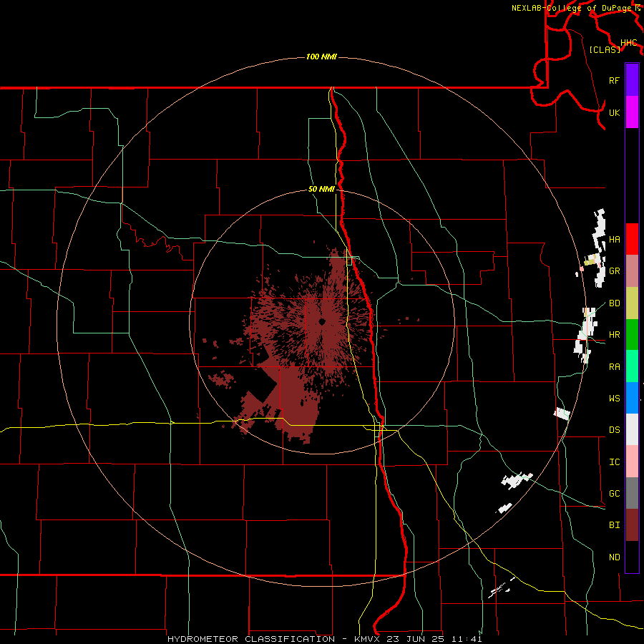
Task: Click the light pink IC swatch in the legend
Action: [x=632, y=462]
